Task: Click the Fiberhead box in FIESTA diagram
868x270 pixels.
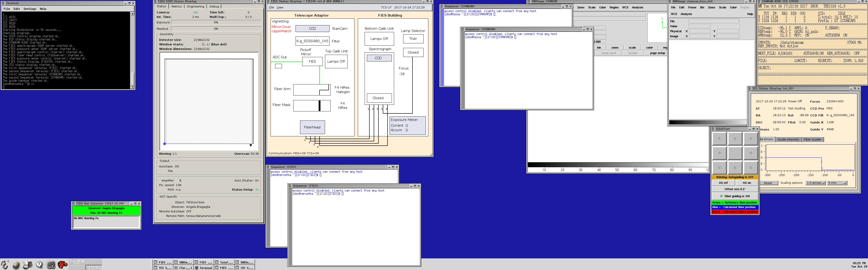Action: click(x=312, y=127)
